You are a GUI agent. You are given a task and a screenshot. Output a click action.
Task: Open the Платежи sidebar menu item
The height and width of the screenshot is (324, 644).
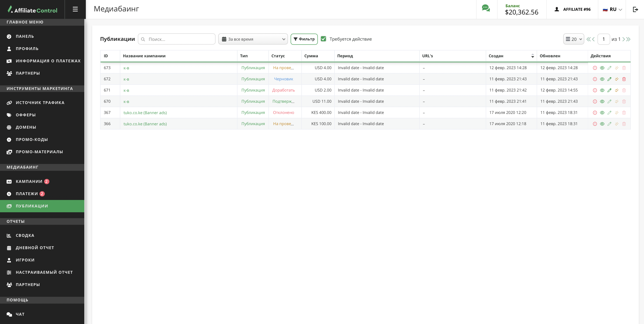pos(27,194)
